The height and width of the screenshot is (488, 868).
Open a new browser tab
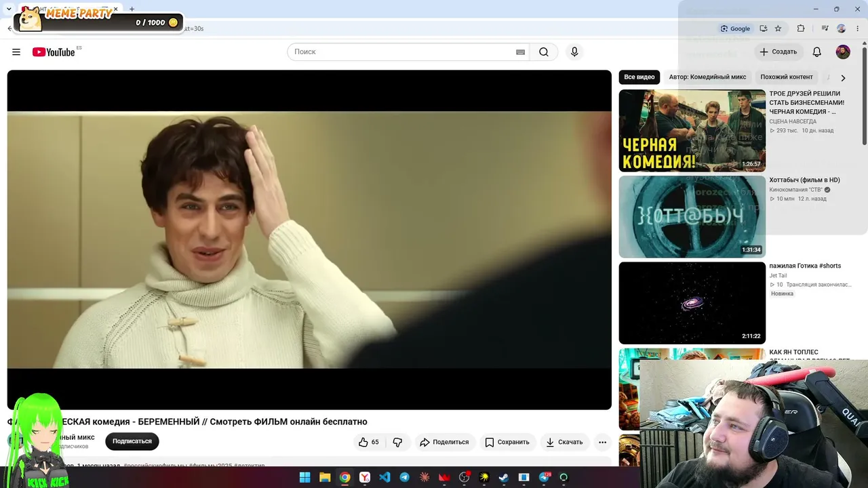click(132, 9)
